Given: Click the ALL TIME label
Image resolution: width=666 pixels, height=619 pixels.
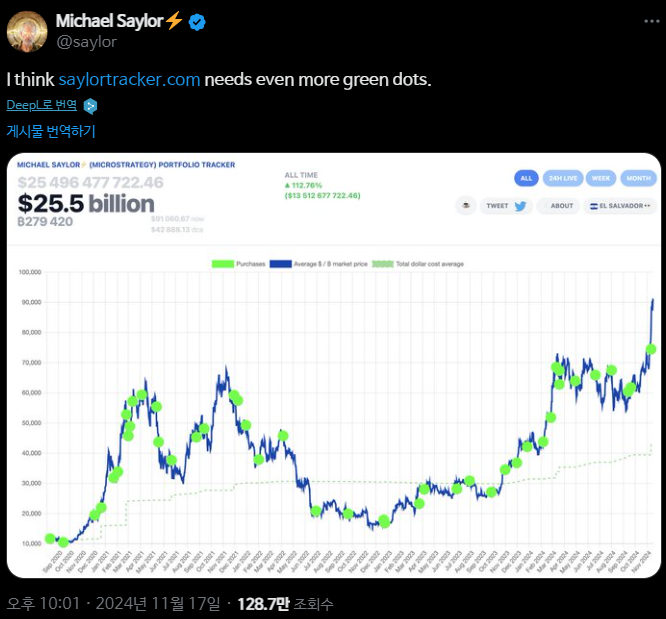Looking at the screenshot, I should 301,175.
